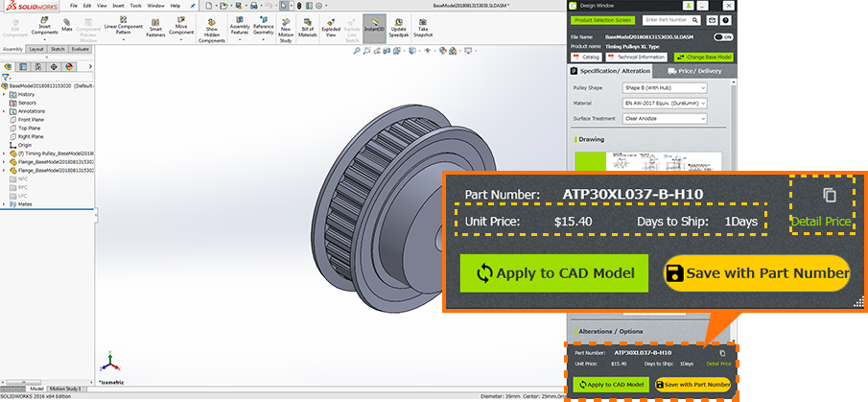Open the DisplayManager color ball tab icon
Viewport: 868px width, 402px height.
point(69,66)
